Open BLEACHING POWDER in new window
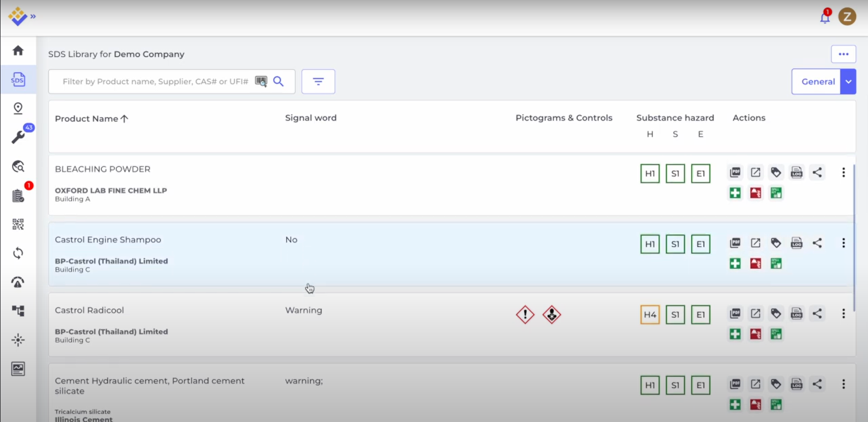Viewport: 868px width, 422px height. coord(755,172)
